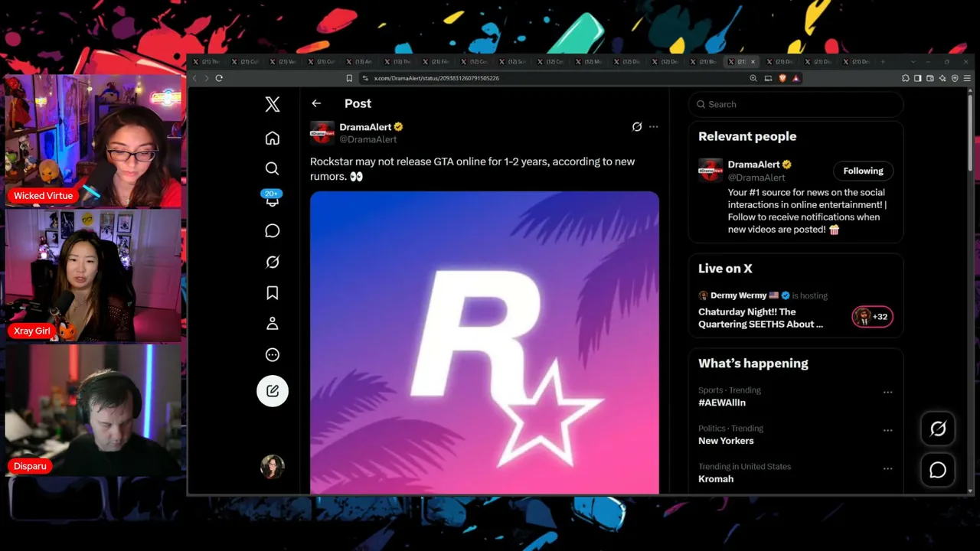Screen dimensions: 980x551
Task: Click the +32 listeners pill
Action: pyautogui.click(x=873, y=317)
